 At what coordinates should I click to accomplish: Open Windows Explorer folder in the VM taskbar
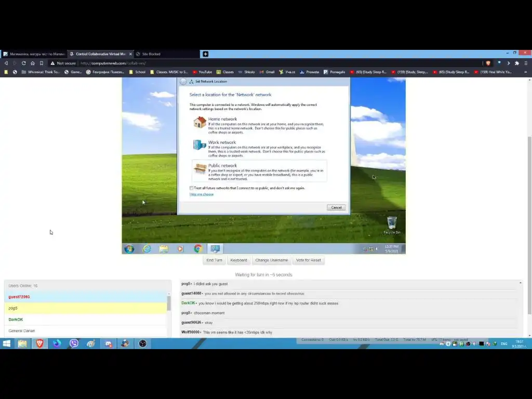click(164, 249)
